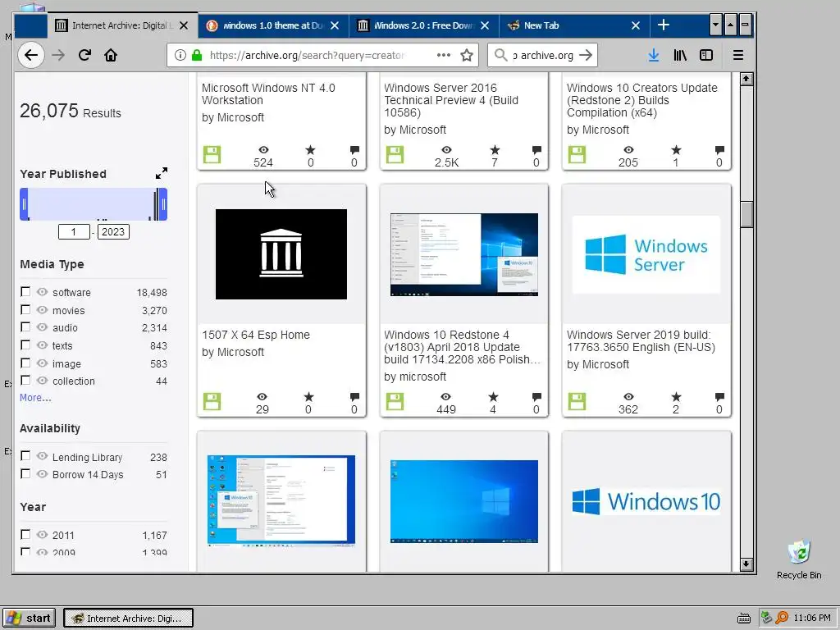Bookmark this page with the star
This screenshot has height=630, width=840.
(467, 55)
